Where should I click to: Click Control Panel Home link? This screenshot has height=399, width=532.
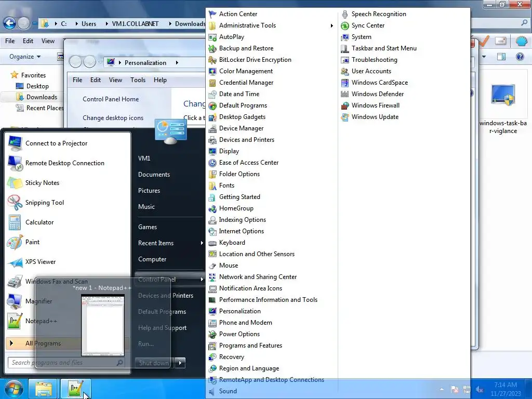111,99
